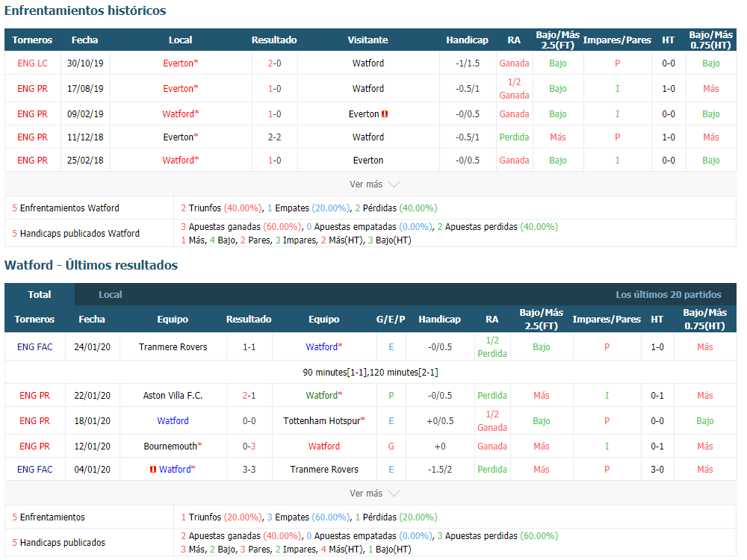Open Tranmere Rovers link on 24/01/20 row

coord(173,347)
